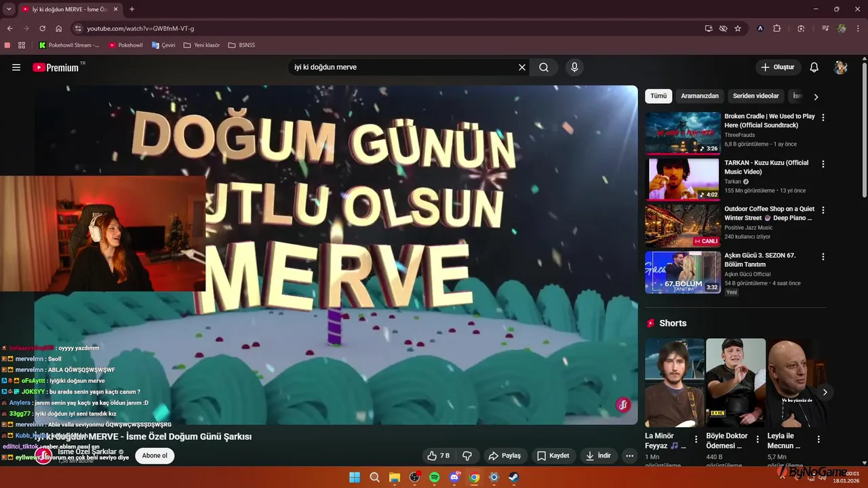Open the apps grid icon in bookmarks bar

(x=22, y=45)
